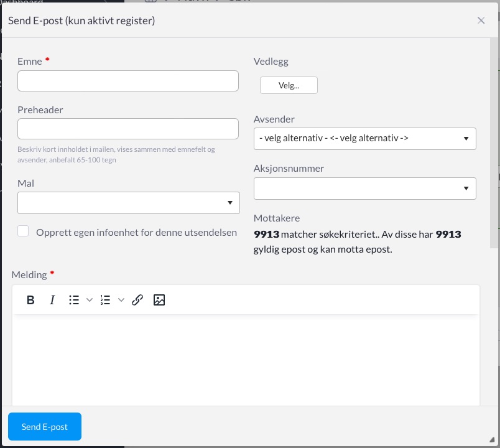
Task: Enable 'Opprett egen infoenhet for denne utsendelsen'
Action: 23,231
